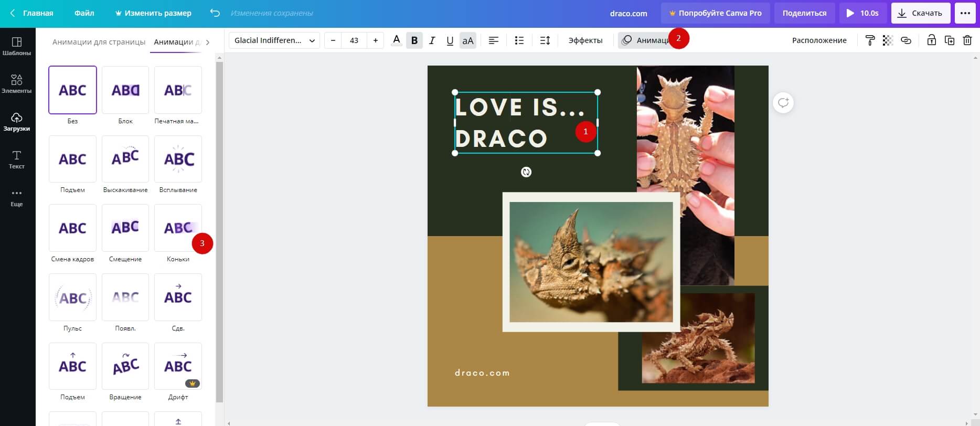Image resolution: width=980 pixels, height=426 pixels.
Task: Expand the animation tabs with right chevron
Action: click(208, 42)
